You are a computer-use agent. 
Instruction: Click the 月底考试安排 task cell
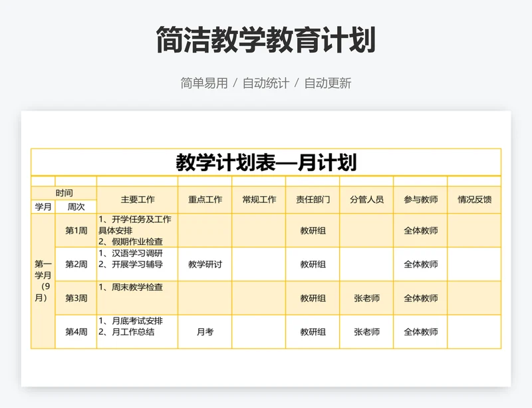coord(138,331)
